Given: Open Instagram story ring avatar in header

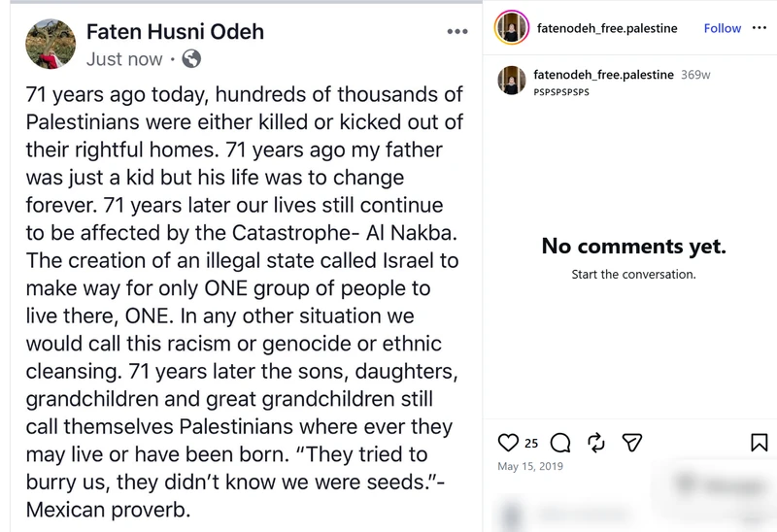Looking at the screenshot, I should (x=512, y=28).
